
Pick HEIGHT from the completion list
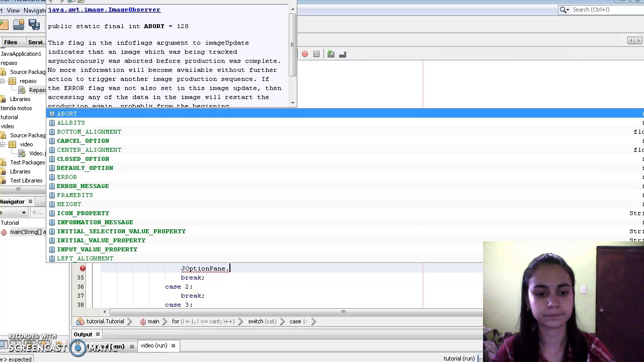[345, 204]
